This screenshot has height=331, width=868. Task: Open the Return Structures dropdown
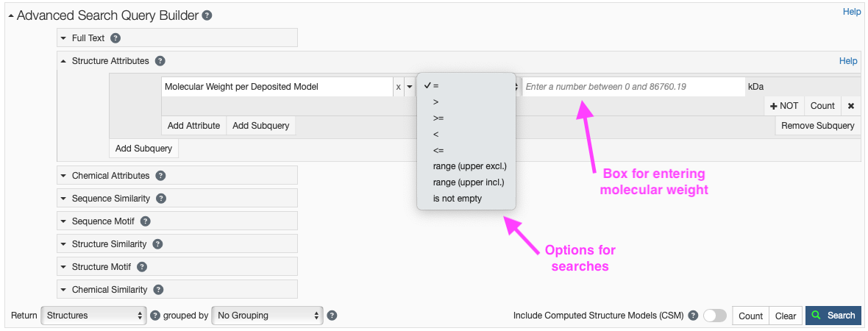click(93, 316)
